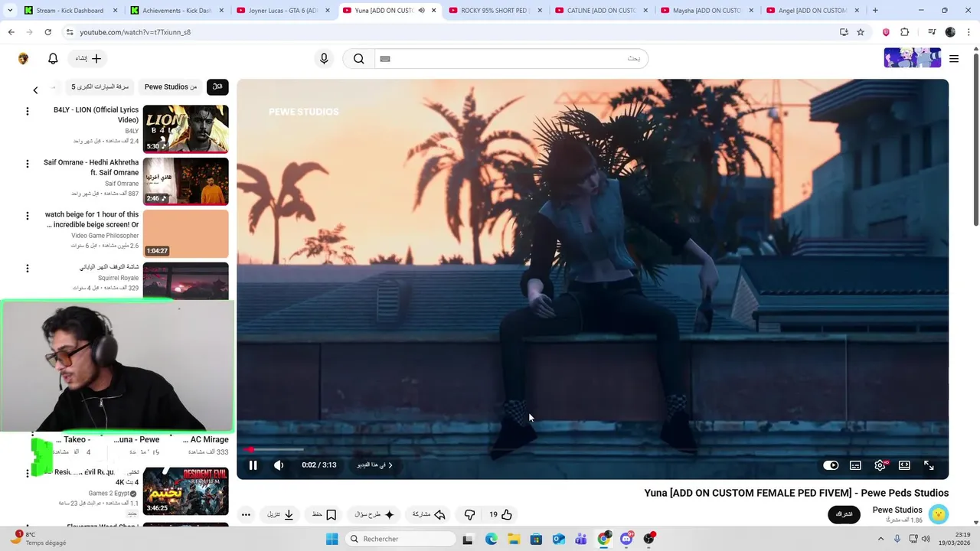Open Resident Evil Requiem video thumbnail
This screenshot has height=551, width=980.
click(186, 491)
